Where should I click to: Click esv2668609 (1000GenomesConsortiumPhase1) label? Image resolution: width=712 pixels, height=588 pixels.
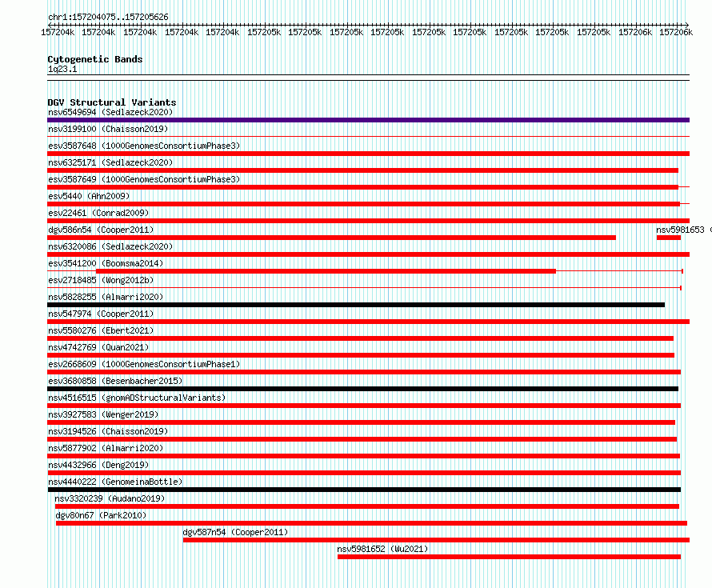144,364
